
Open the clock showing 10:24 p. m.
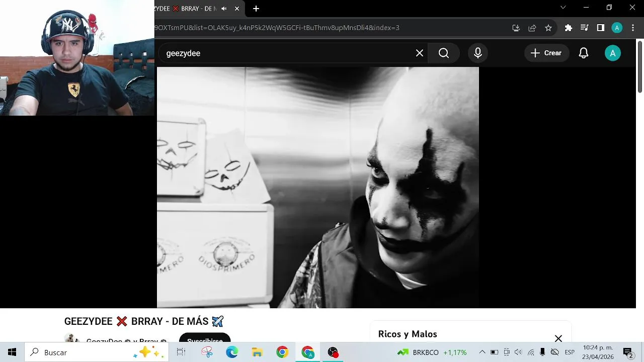[x=598, y=352]
